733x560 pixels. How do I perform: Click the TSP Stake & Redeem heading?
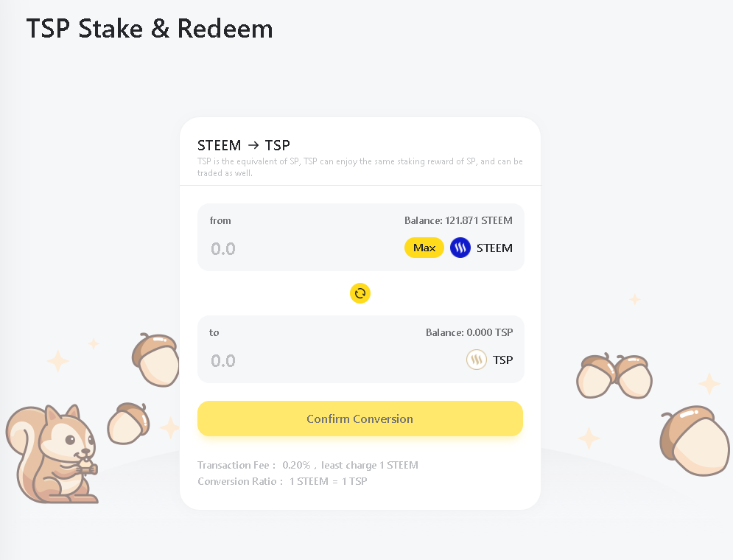(x=150, y=29)
